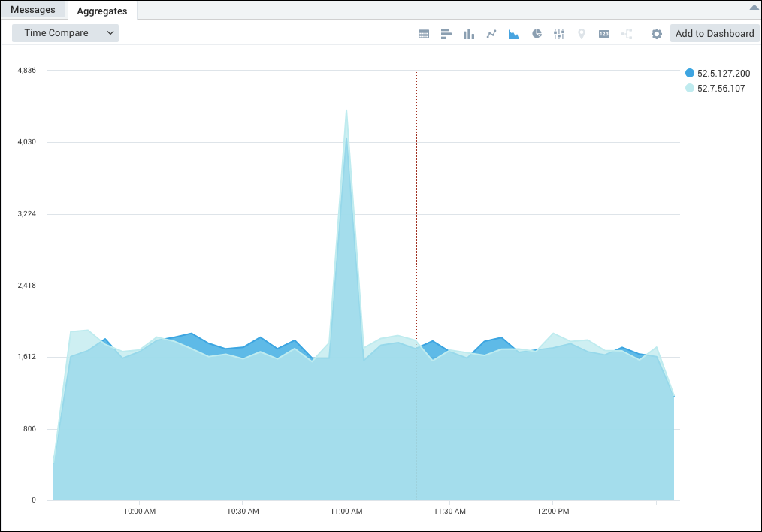Click the Add to Dashboard button

[713, 33]
